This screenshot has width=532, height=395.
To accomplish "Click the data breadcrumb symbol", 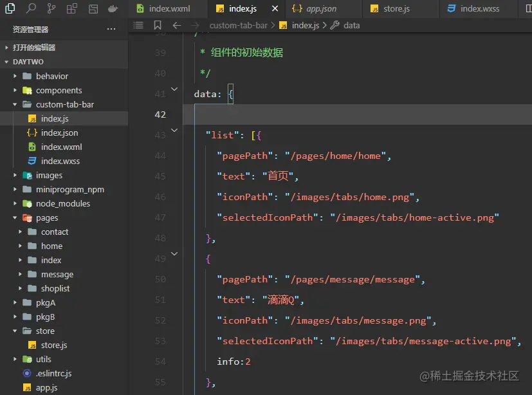I will [x=351, y=25].
